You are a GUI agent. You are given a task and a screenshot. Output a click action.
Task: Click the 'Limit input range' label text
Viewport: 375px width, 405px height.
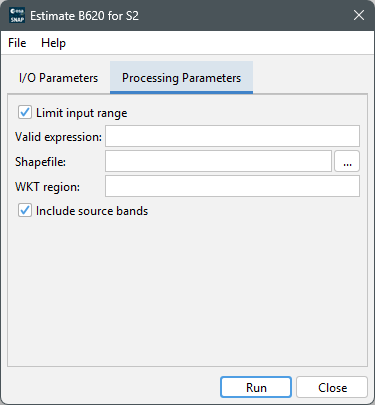tap(82, 113)
